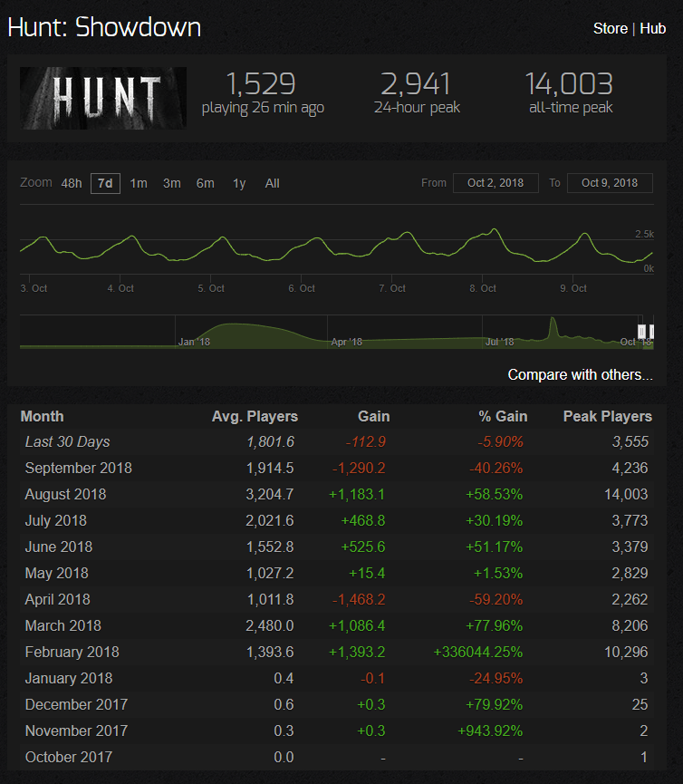
Task: Zoom chart to 1y
Action: point(239,183)
